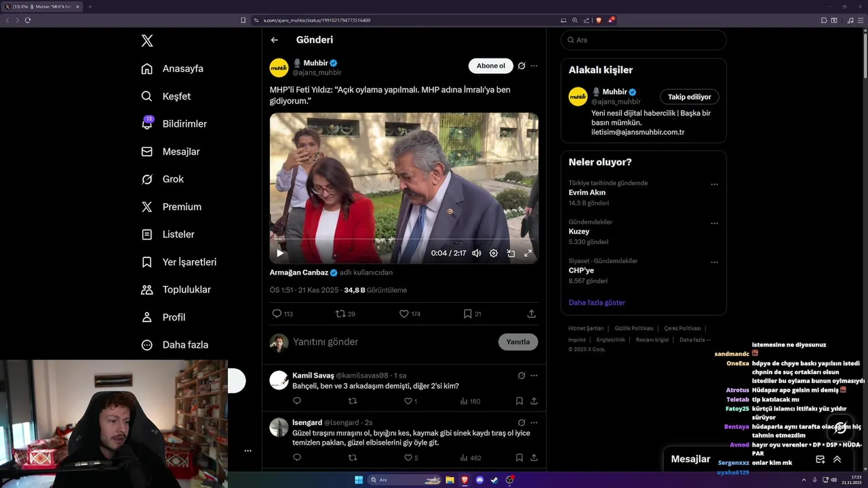Viewport: 868px width, 488px height.
Task: Open more options on Muhbir post
Action: coord(534,66)
